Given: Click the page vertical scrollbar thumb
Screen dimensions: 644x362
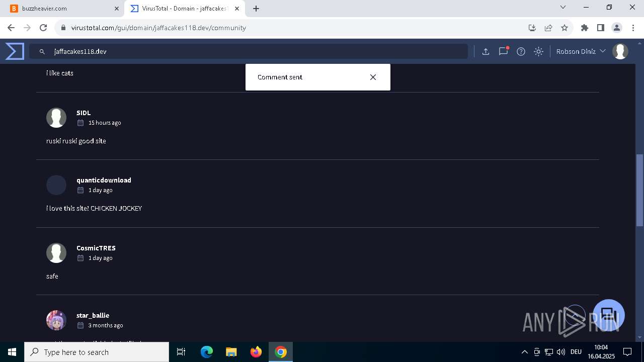Looking at the screenshot, I should pyautogui.click(x=640, y=190).
